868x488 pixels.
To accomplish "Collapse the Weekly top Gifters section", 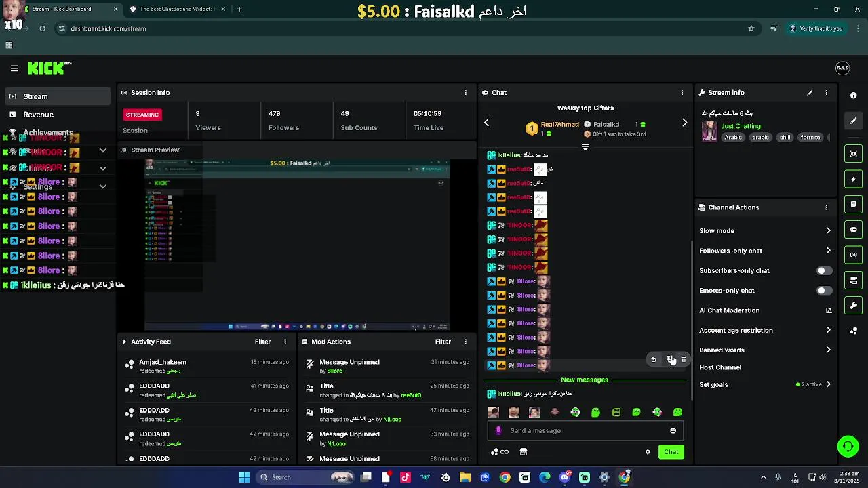I will tap(585, 147).
